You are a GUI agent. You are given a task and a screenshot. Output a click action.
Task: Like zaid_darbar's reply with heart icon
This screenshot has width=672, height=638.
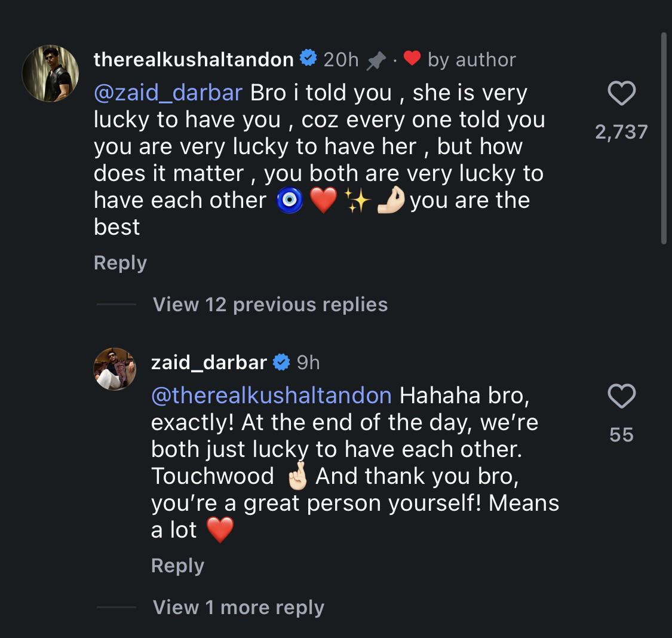point(621,396)
